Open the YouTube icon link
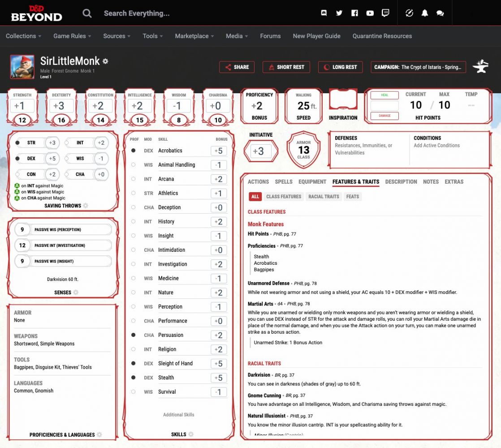 370,13
